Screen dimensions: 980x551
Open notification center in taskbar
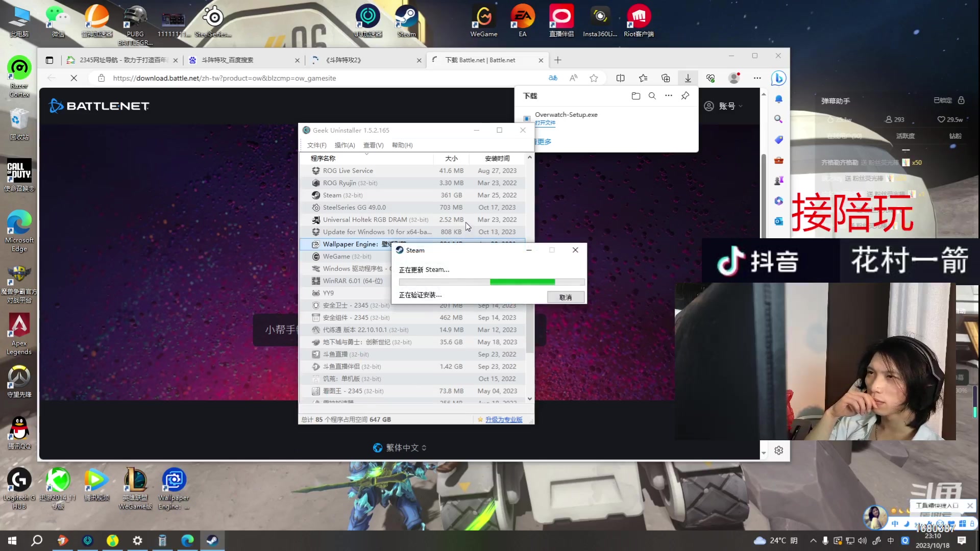[962, 541]
